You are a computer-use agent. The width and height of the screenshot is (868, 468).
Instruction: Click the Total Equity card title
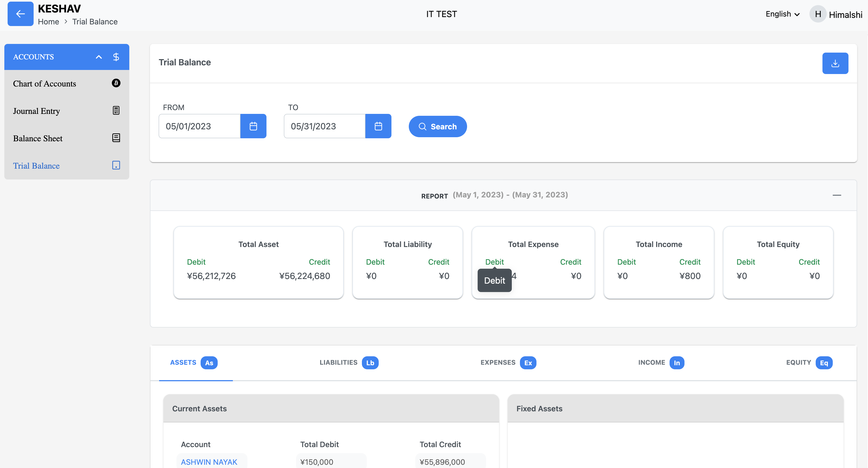pyautogui.click(x=778, y=244)
